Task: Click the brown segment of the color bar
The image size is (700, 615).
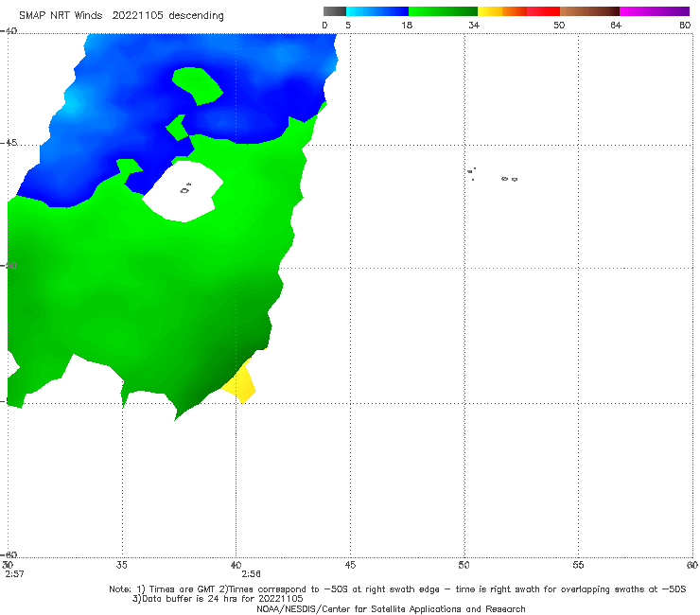Action: (589, 11)
